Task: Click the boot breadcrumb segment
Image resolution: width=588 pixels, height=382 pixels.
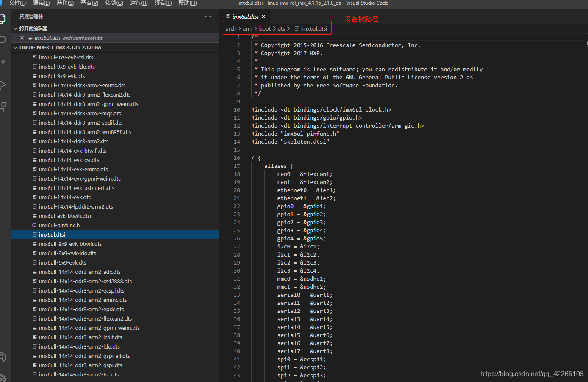Action: point(265,28)
